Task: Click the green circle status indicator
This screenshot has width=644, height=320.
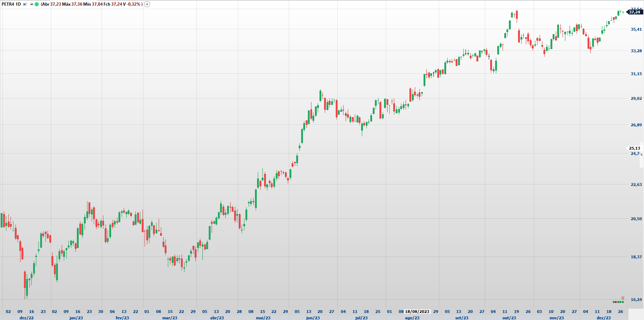Action: coord(37,4)
